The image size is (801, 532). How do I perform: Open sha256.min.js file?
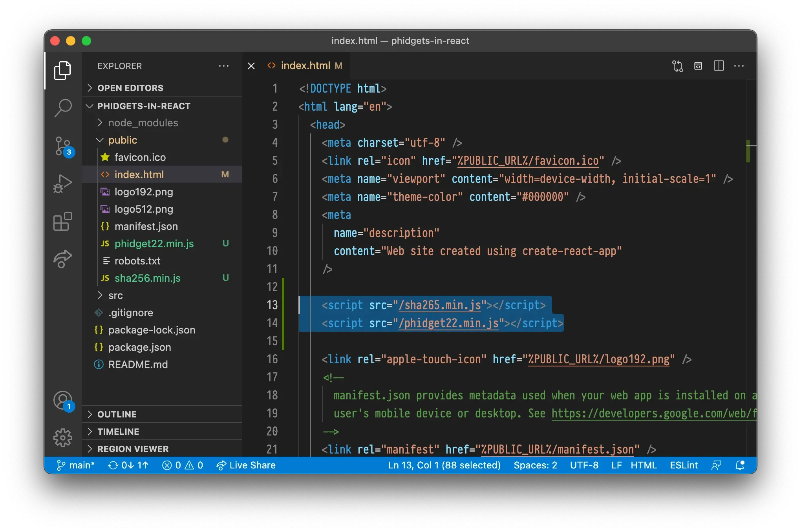(x=162, y=278)
